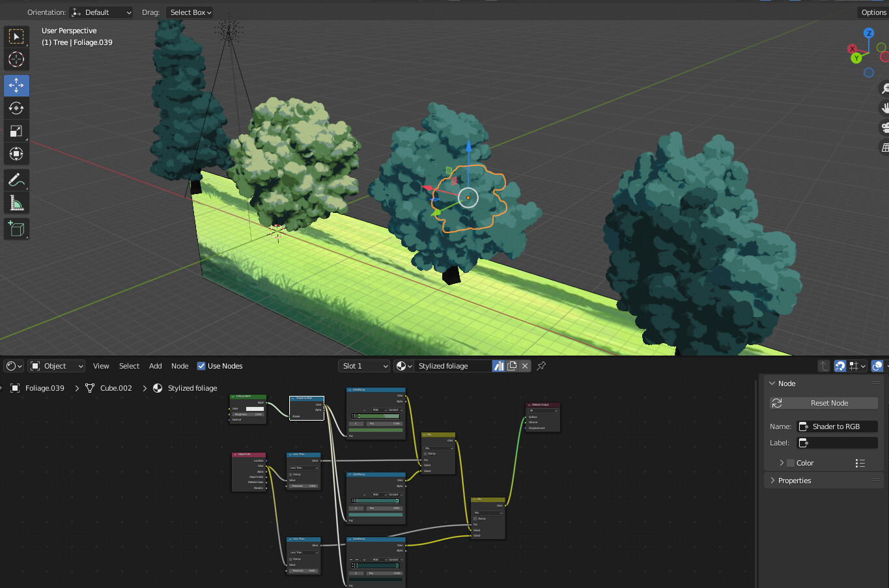Open the Add menu in the shader editor
The image size is (889, 588).
click(x=155, y=366)
